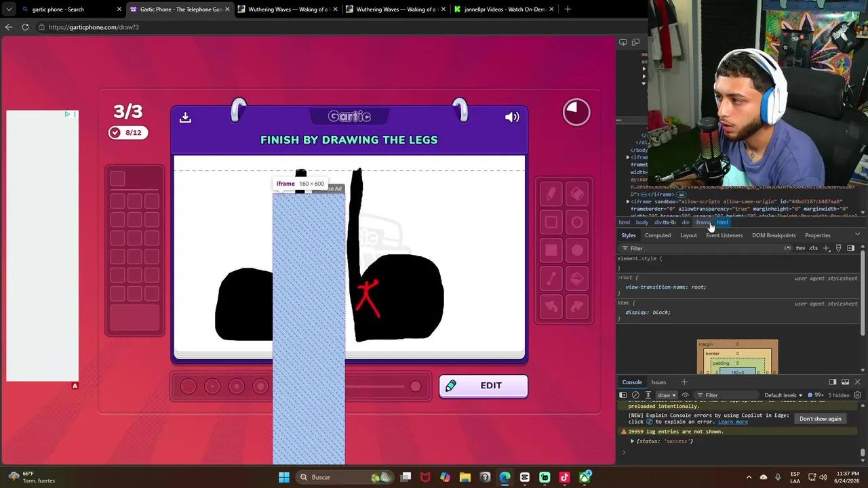Toggle computed styles sidebar icon
Viewport: 868px width, 488px height.
(850, 248)
